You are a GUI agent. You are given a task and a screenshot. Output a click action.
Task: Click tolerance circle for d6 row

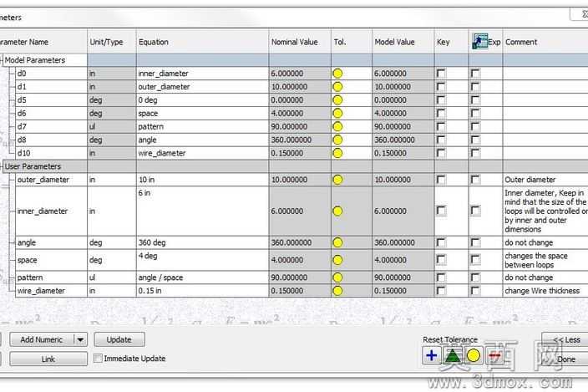(337, 114)
